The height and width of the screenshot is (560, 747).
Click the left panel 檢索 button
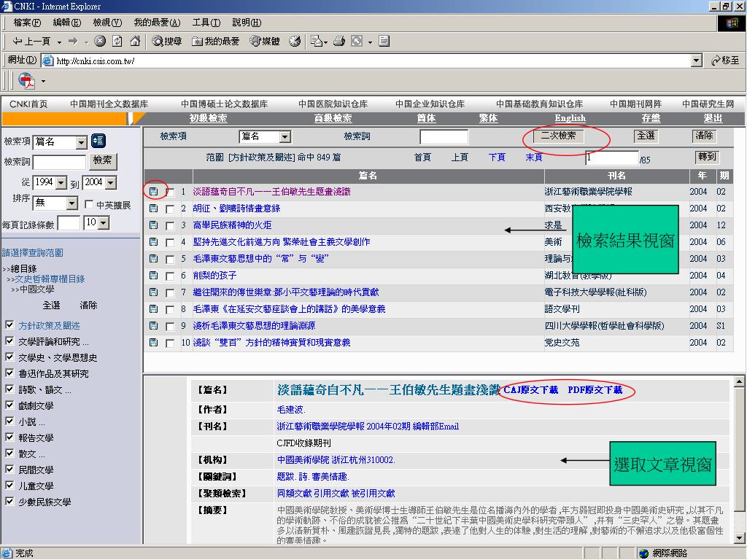click(102, 160)
